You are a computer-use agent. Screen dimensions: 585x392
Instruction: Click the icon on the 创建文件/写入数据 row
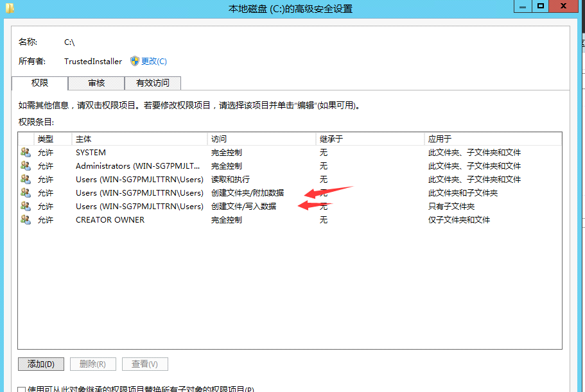[x=26, y=206]
